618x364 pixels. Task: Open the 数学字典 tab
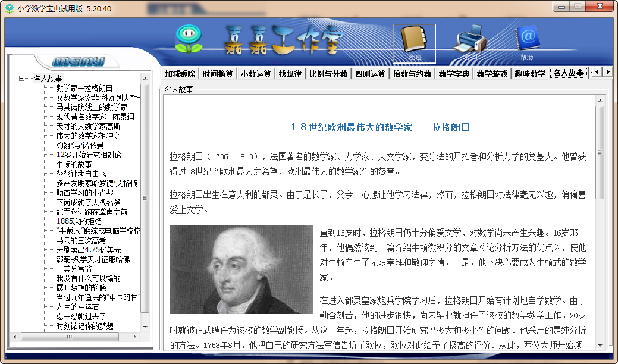point(454,74)
